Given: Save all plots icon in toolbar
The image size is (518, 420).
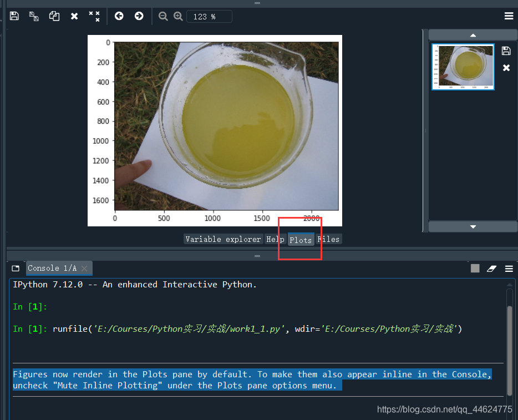Looking at the screenshot, I should [x=34, y=16].
